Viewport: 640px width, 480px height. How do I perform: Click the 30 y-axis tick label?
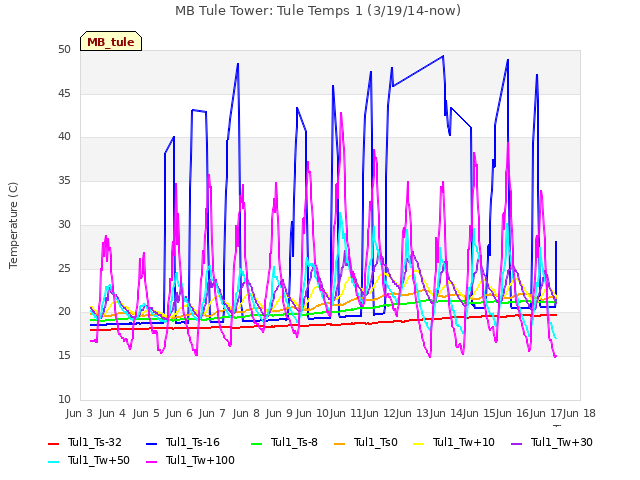64,224
